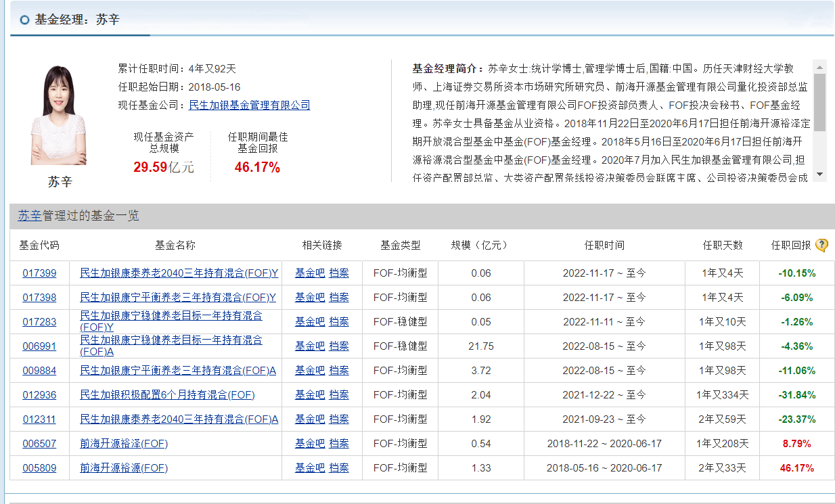Click the 苏辛 link in the fund list header

pos(29,216)
